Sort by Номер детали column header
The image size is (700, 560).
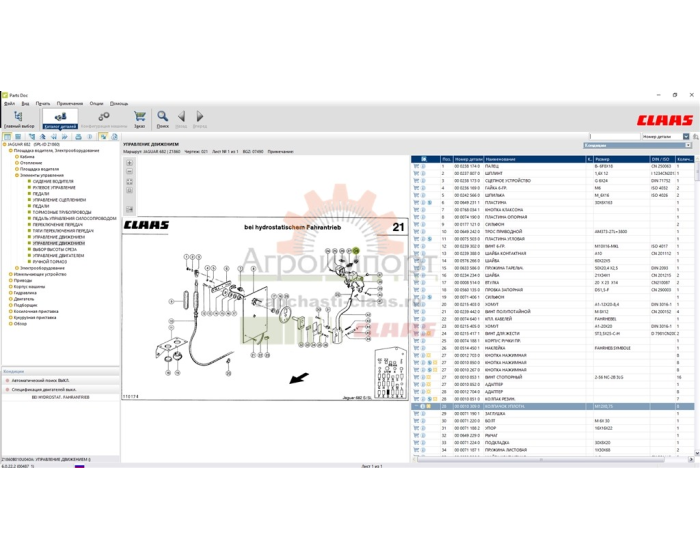[x=468, y=159]
